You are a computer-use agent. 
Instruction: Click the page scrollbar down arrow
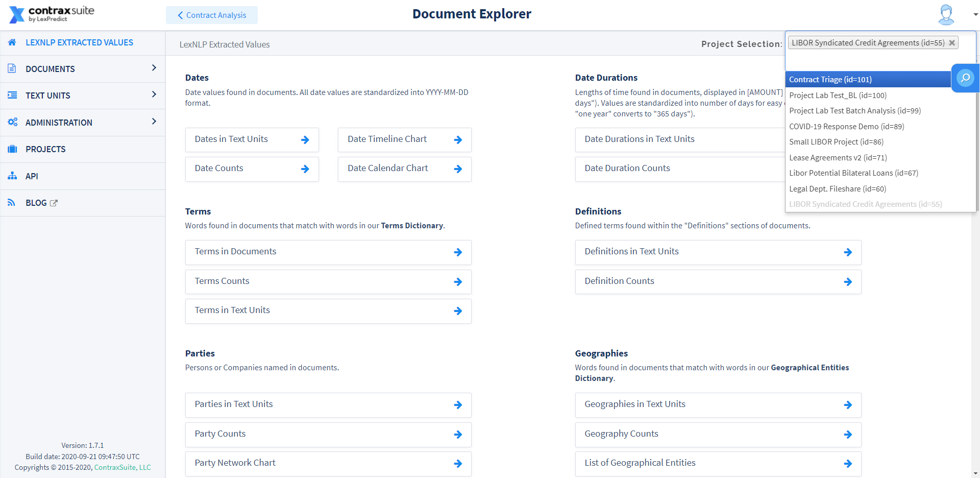(x=976, y=473)
